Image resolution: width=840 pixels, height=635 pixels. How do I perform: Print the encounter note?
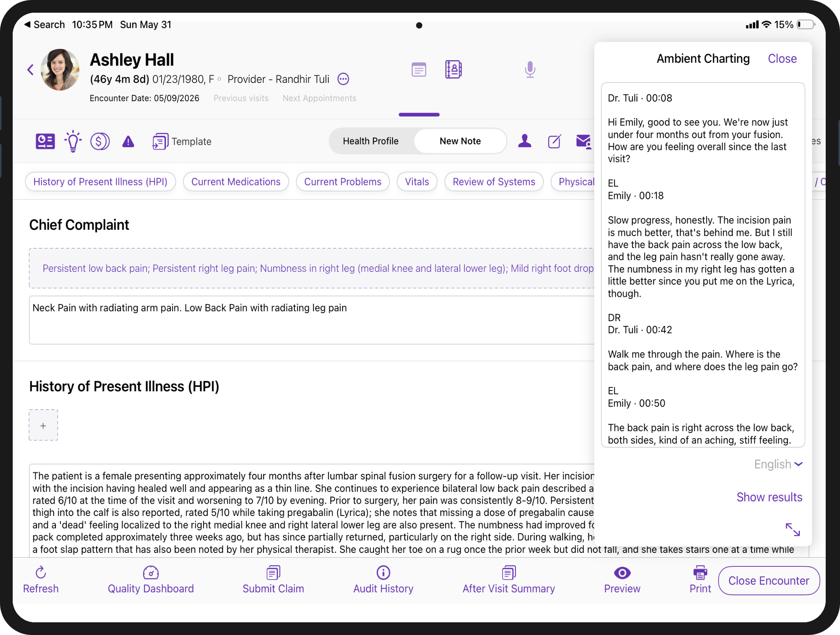(x=700, y=580)
